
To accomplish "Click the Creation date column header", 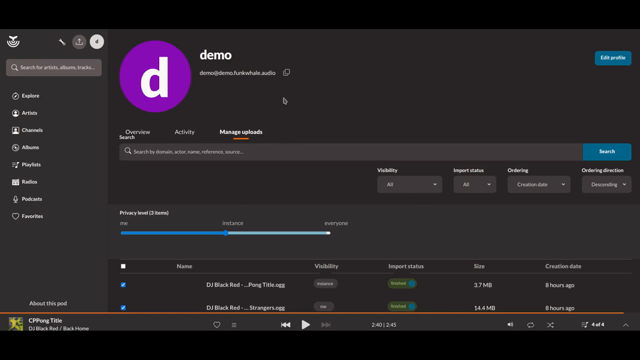I will (x=563, y=266).
